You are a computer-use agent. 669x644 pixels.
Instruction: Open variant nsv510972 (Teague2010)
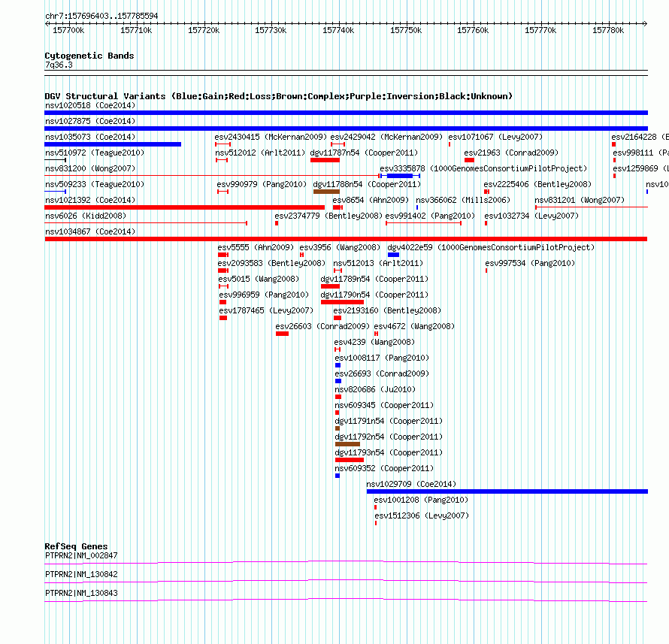pyautogui.click(x=95, y=153)
